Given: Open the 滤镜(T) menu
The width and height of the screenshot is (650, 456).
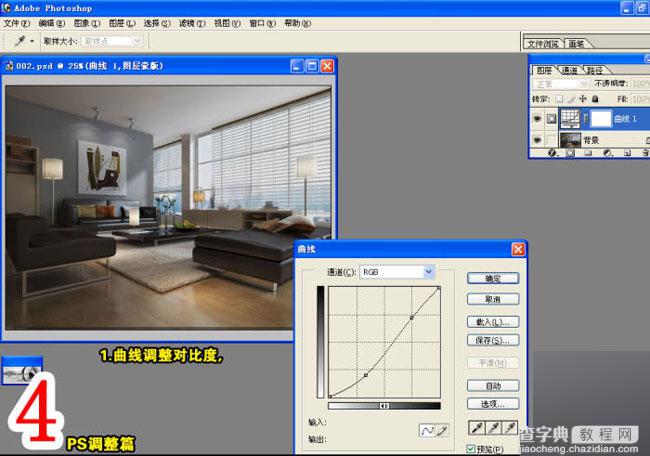Looking at the screenshot, I should (192, 23).
